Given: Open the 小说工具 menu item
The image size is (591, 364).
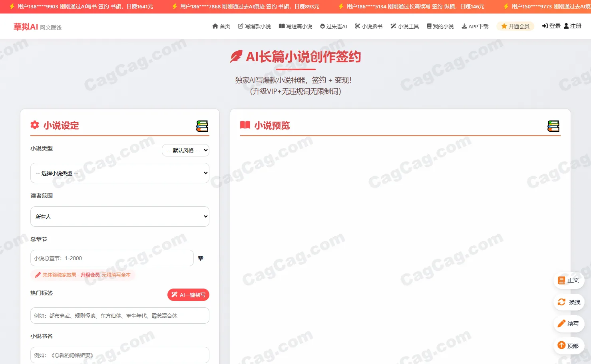Looking at the screenshot, I should pyautogui.click(x=404, y=26).
